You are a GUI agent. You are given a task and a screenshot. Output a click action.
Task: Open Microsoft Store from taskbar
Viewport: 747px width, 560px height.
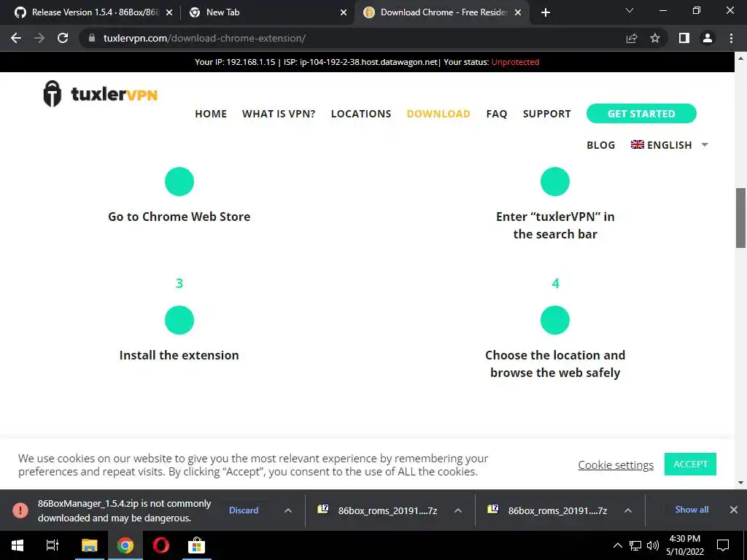(196, 545)
